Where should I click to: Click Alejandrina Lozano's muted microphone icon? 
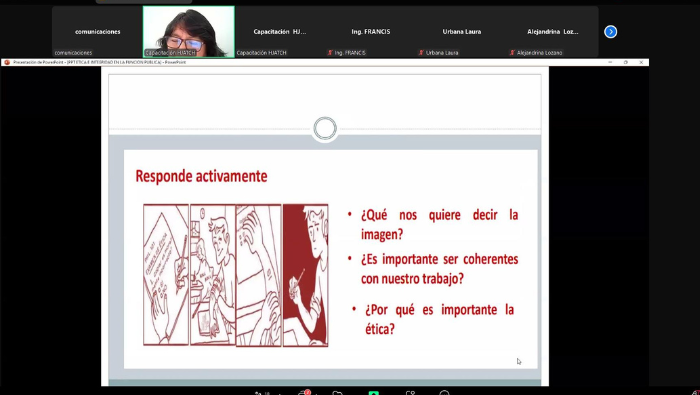(512, 53)
